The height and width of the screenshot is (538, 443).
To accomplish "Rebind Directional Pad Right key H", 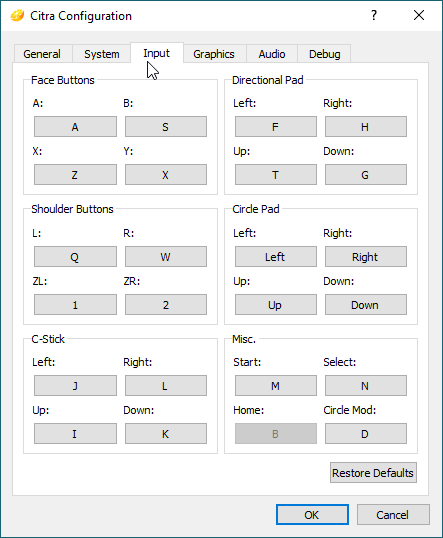I will (x=366, y=127).
